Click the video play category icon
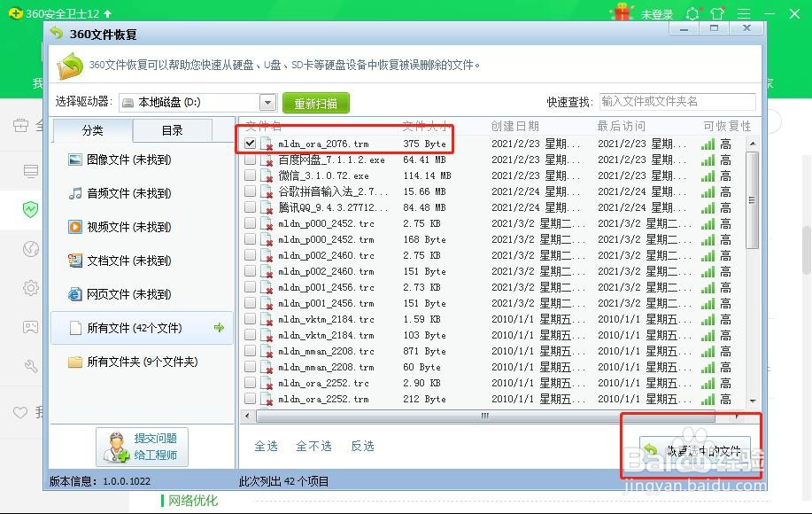 [75, 227]
